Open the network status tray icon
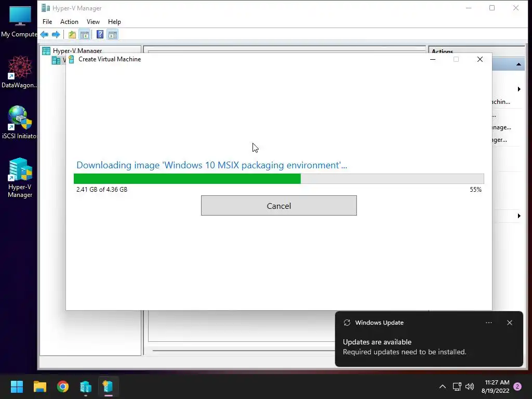This screenshot has width=532, height=399. pos(457,387)
